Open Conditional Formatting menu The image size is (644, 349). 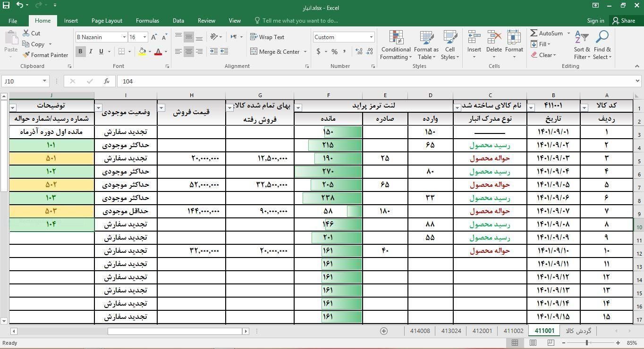click(x=396, y=46)
